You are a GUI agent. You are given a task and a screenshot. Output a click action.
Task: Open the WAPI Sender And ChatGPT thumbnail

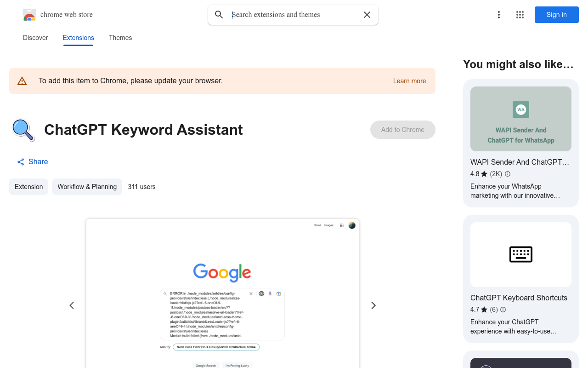click(521, 119)
